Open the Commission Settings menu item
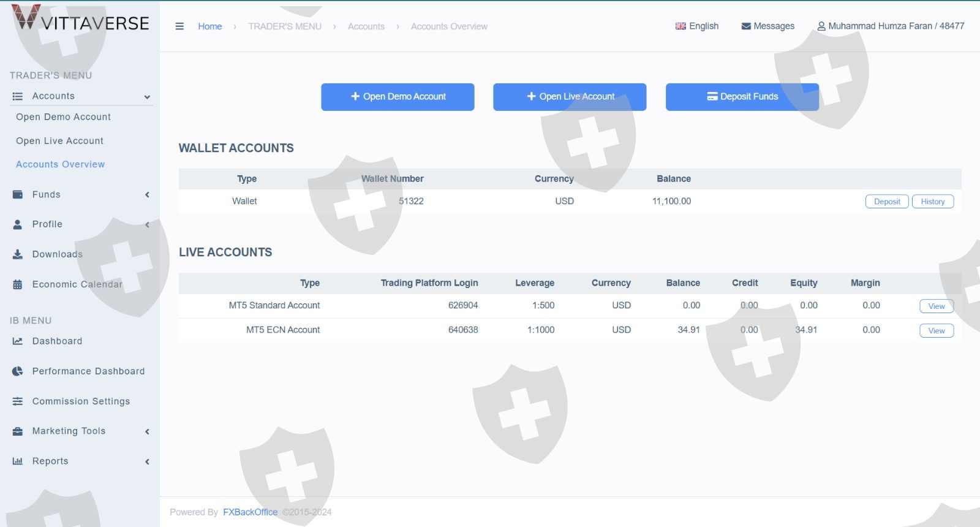The width and height of the screenshot is (980, 527). pyautogui.click(x=81, y=401)
